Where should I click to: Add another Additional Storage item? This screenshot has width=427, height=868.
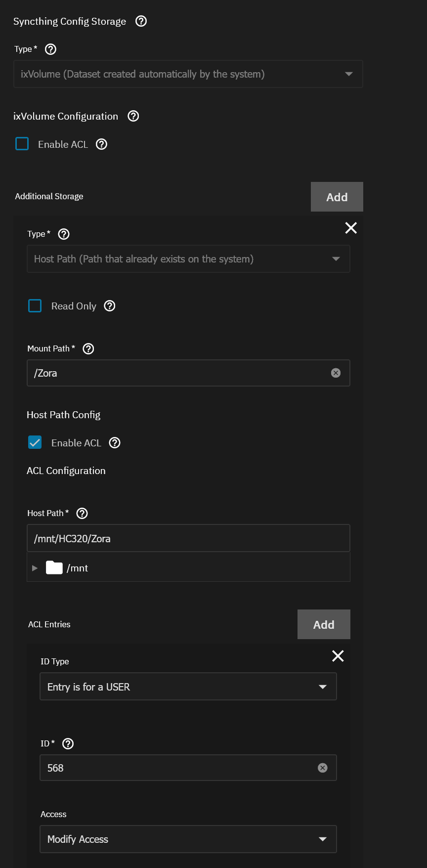(337, 197)
